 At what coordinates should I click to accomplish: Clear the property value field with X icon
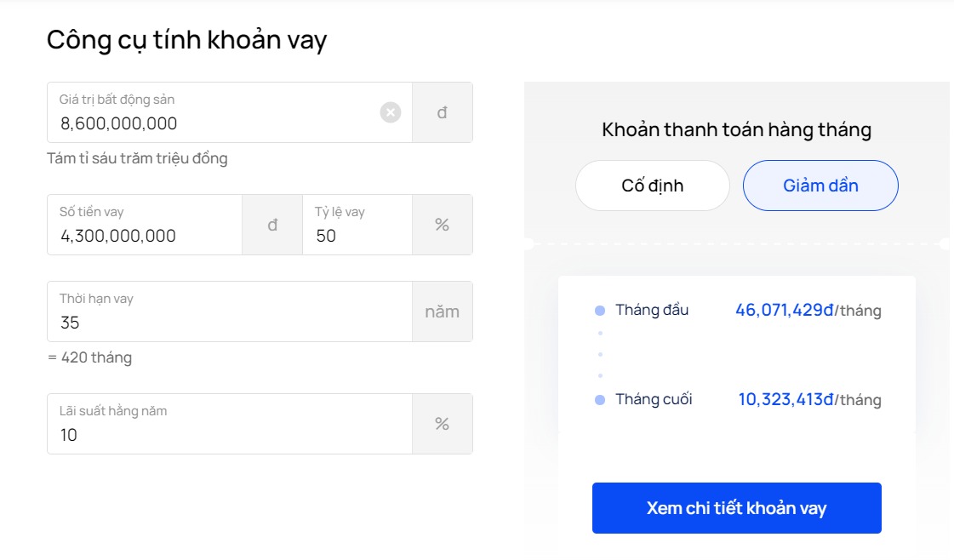pyautogui.click(x=390, y=112)
